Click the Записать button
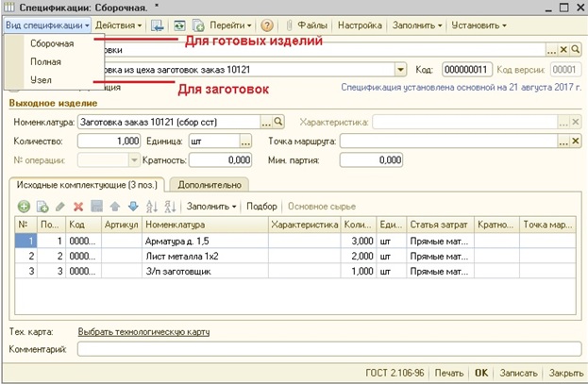The height and width of the screenshot is (384, 588). pos(518,373)
